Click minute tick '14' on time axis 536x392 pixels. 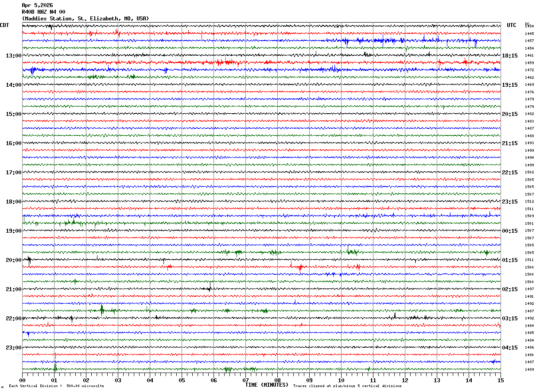469,380
